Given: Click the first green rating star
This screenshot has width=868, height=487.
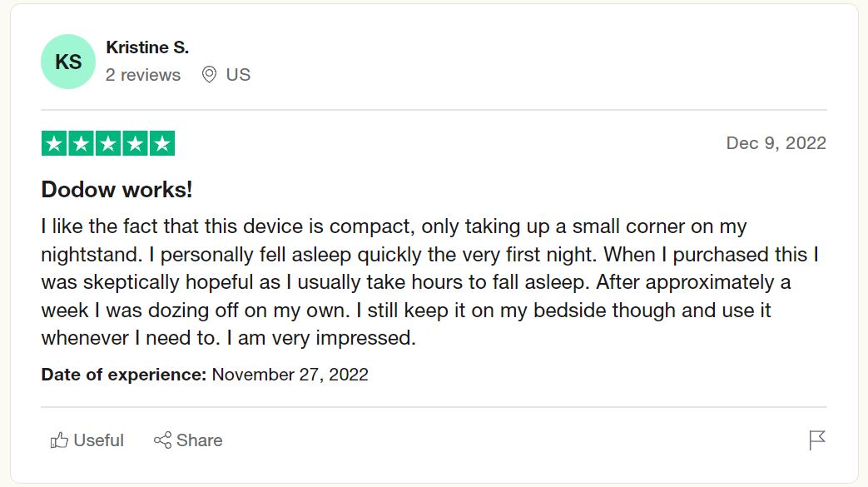Looking at the screenshot, I should pos(54,144).
